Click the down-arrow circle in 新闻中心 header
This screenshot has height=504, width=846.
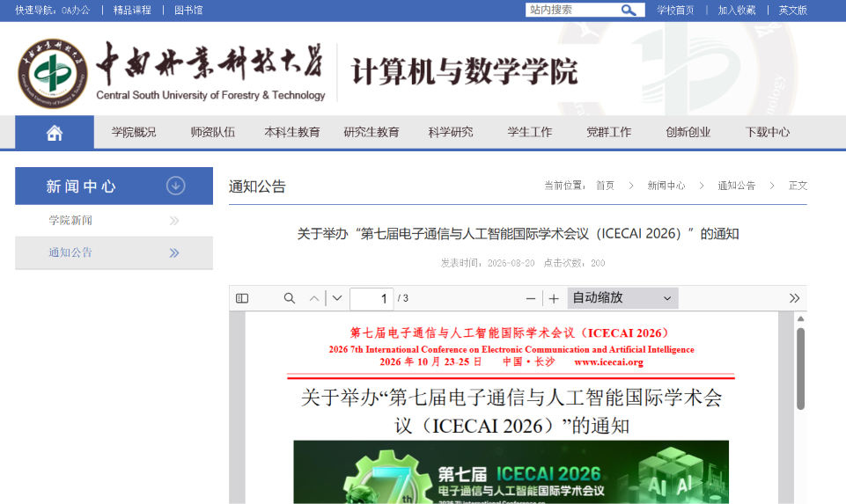(x=175, y=186)
